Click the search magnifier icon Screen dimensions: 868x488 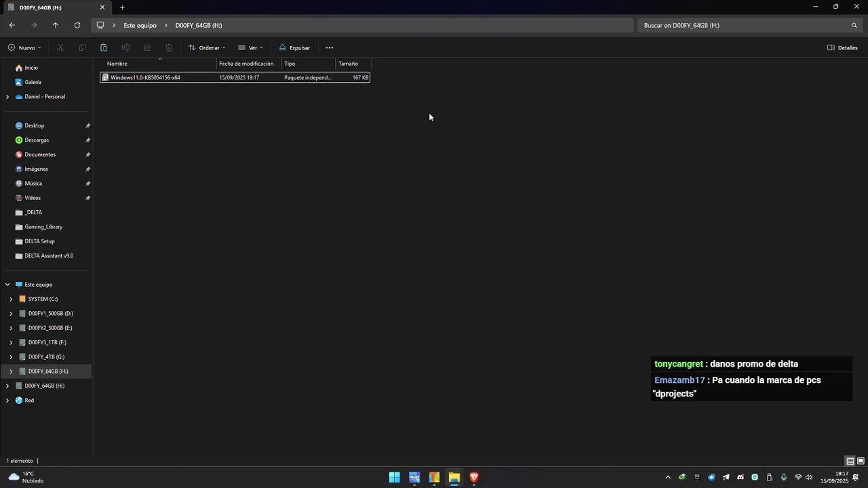(x=854, y=25)
